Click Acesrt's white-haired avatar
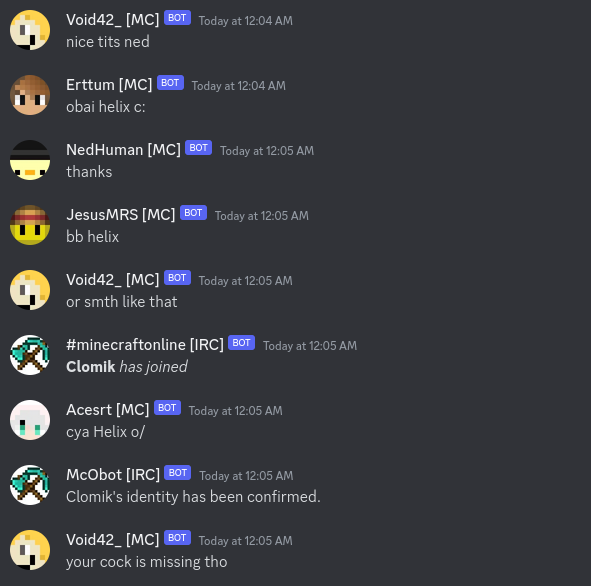This screenshot has width=591, height=586. [30, 420]
